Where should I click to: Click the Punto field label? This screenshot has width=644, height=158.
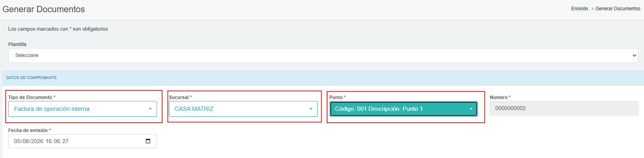click(337, 97)
